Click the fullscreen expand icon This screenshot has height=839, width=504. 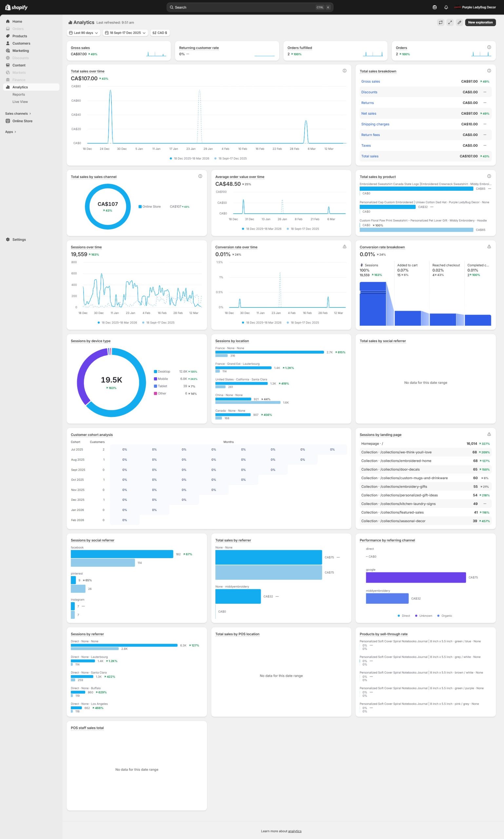[x=450, y=22]
